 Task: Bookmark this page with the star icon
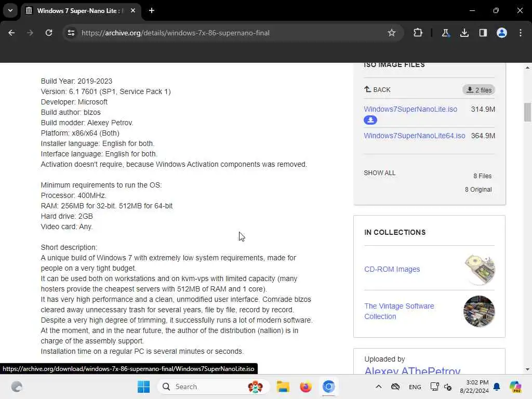[x=392, y=33]
